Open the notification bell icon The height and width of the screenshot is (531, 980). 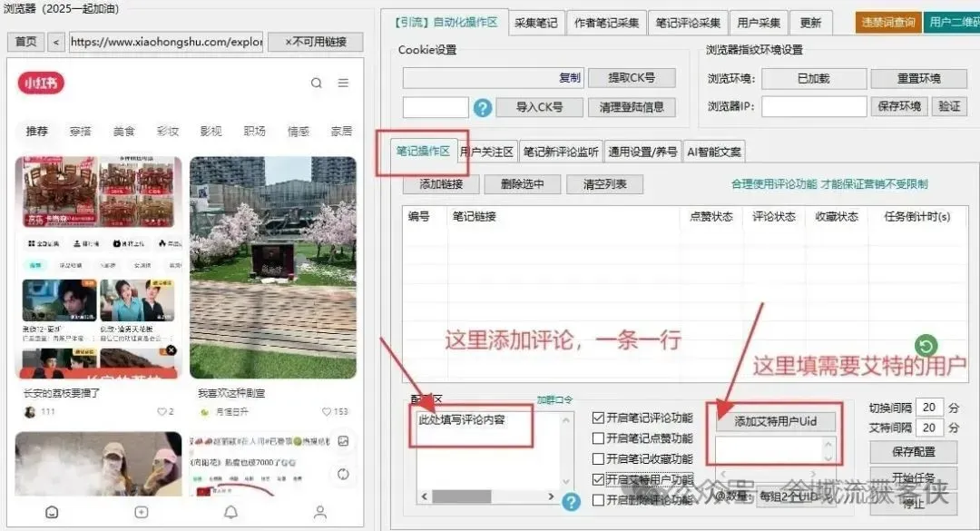click(x=230, y=512)
